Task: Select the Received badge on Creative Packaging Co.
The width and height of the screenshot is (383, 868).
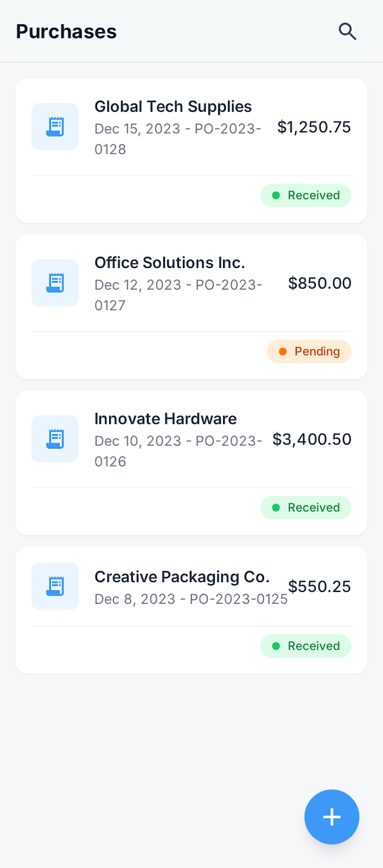Action: tap(306, 646)
